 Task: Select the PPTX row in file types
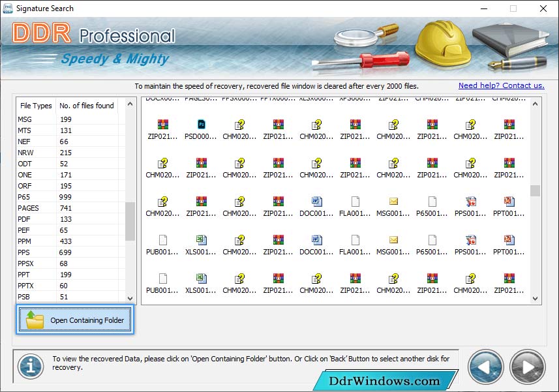pos(70,286)
